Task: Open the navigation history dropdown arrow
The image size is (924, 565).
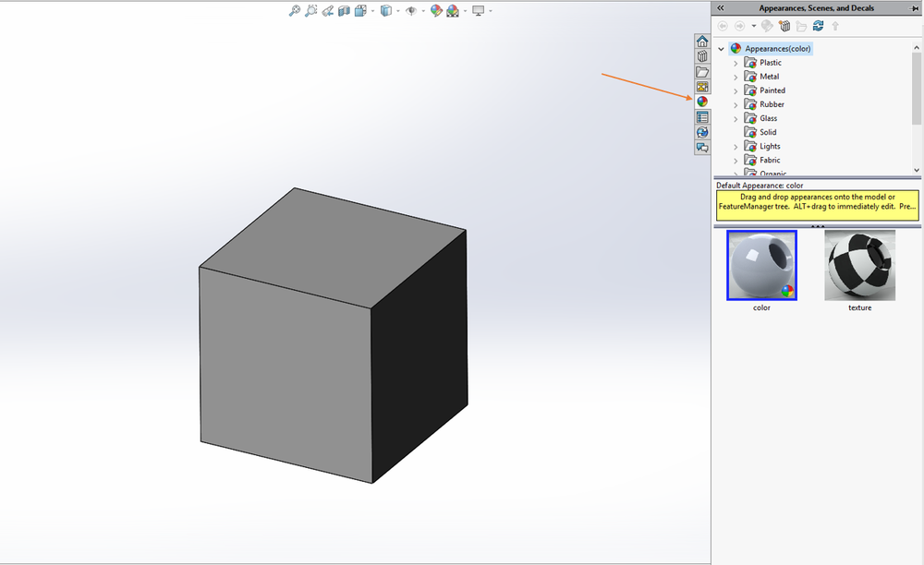Action: tap(754, 26)
